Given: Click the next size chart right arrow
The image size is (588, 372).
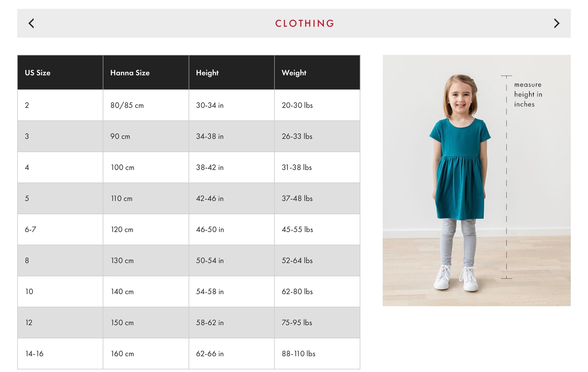Looking at the screenshot, I should click(x=557, y=23).
